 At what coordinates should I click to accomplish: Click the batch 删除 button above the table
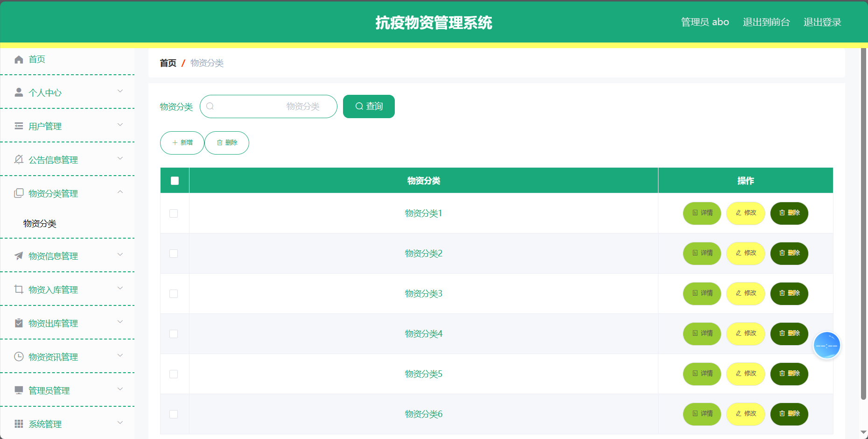pos(227,143)
